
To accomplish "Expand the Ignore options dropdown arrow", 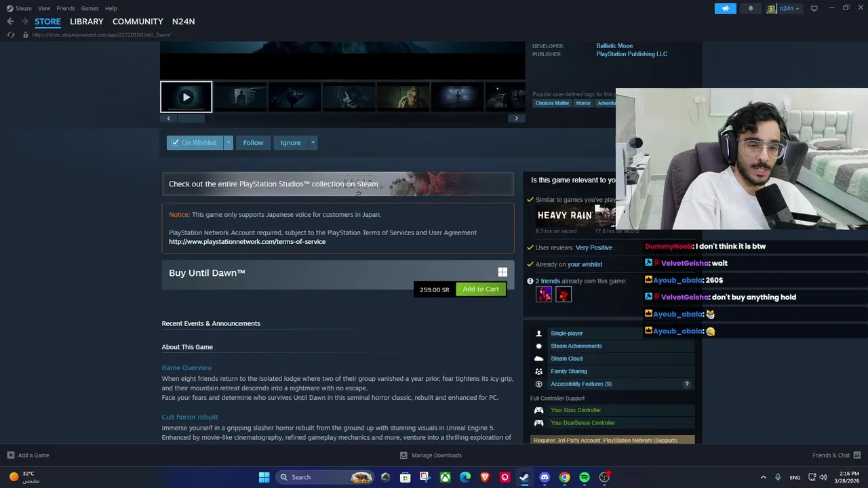I will [313, 143].
